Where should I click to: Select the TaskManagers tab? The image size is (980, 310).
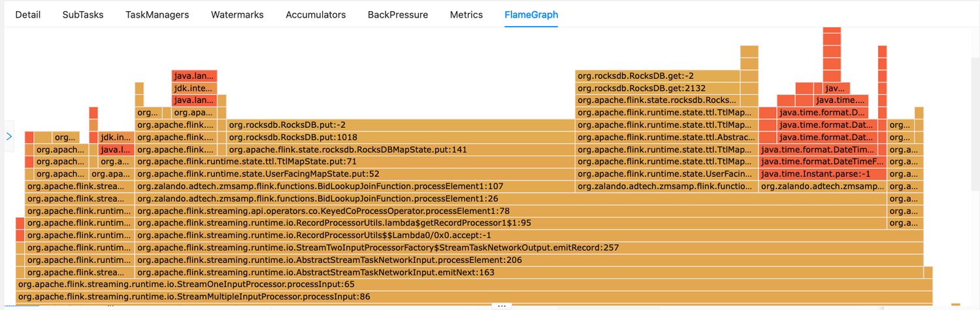157,14
